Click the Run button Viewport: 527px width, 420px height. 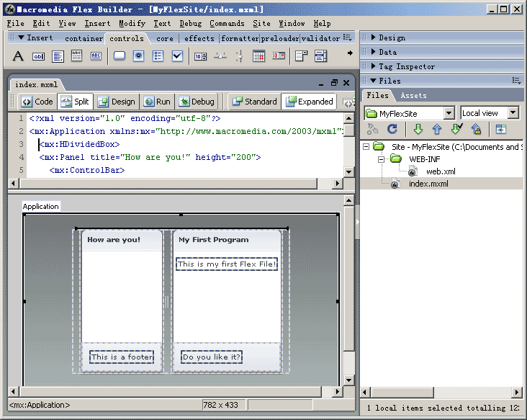[x=157, y=102]
